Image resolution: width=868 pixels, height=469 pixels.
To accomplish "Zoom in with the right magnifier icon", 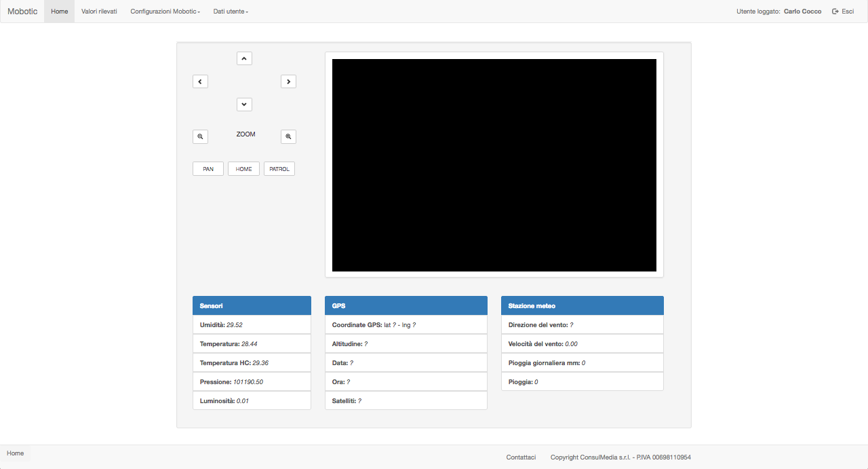I will click(x=288, y=136).
